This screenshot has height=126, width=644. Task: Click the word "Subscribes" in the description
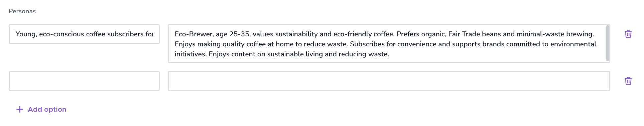coord(367,44)
